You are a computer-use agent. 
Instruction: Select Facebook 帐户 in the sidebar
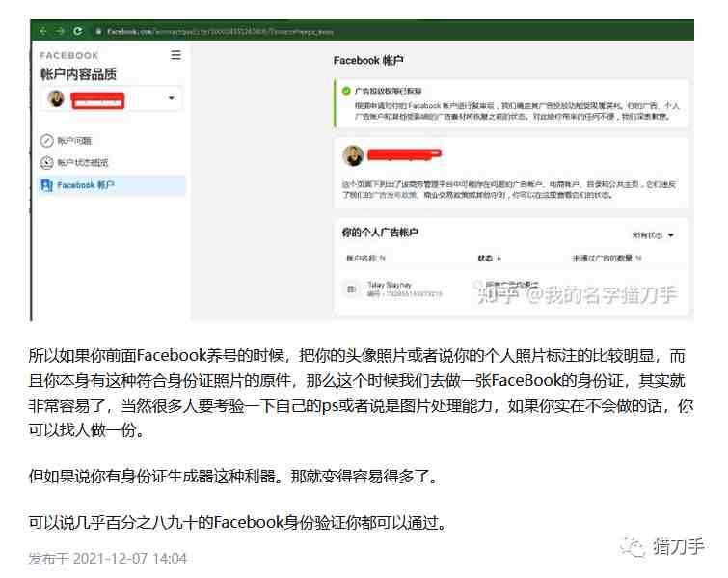pos(112,185)
